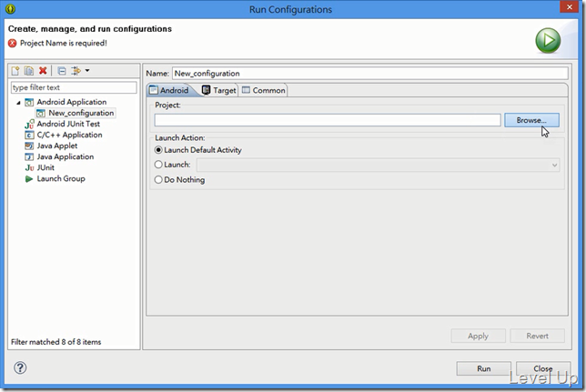Click the Eclipse icon in title bar
Screen dimensions: 586x392
[x=11, y=8]
